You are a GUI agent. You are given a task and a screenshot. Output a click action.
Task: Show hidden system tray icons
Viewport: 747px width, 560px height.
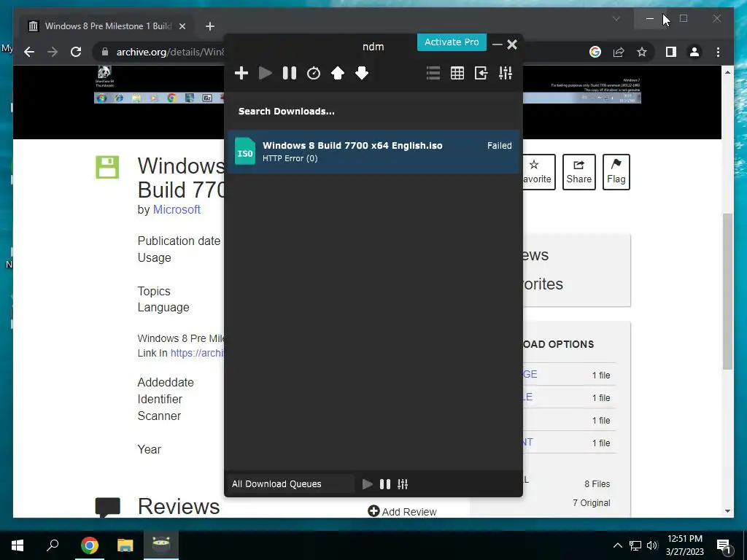(x=617, y=545)
